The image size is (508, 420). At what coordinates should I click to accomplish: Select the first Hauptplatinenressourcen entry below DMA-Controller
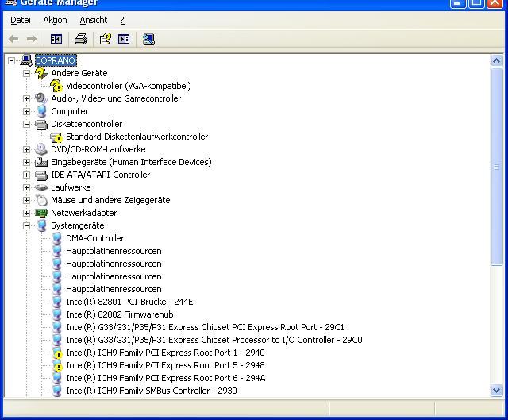(114, 251)
